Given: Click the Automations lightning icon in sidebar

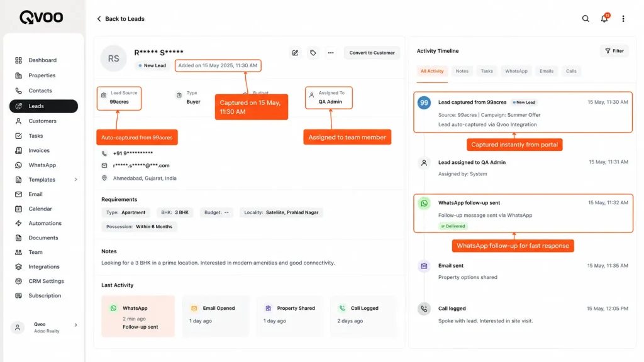Looking at the screenshot, I should point(18,223).
